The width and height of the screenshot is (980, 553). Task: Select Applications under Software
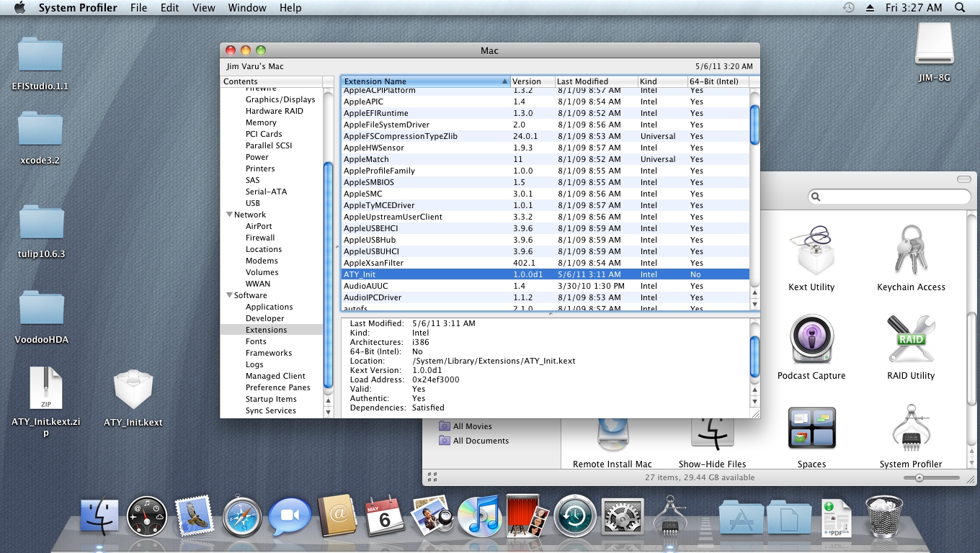pos(269,307)
